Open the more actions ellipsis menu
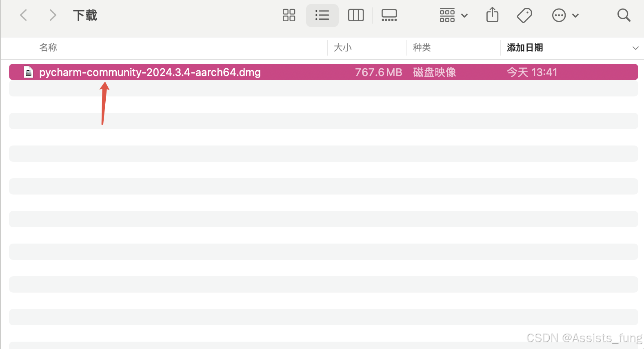This screenshot has width=644, height=349. point(565,16)
